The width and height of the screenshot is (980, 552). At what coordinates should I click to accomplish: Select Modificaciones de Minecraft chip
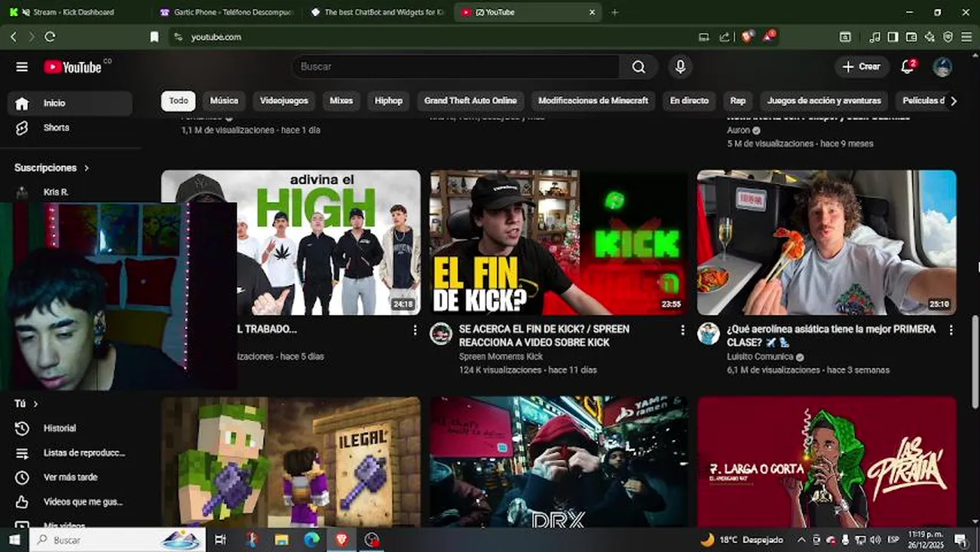coord(594,100)
